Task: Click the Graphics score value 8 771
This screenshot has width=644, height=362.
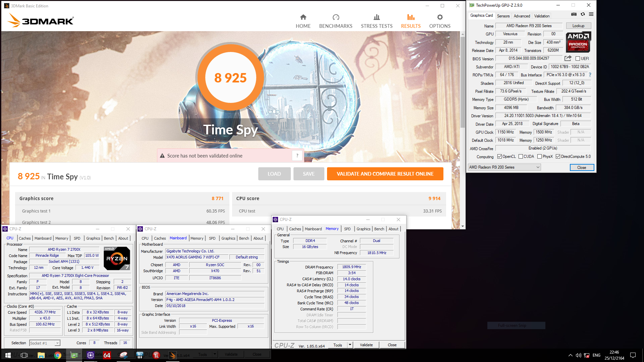Action: (x=217, y=198)
